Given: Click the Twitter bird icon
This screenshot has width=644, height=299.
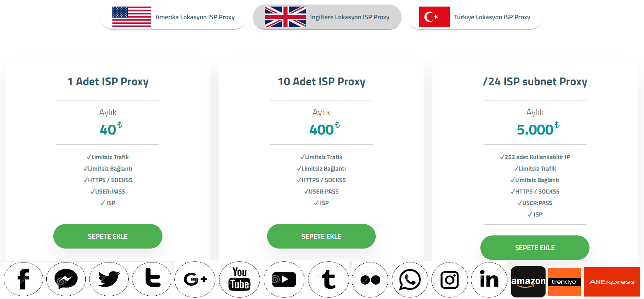Looking at the screenshot, I should pyautogui.click(x=109, y=279).
